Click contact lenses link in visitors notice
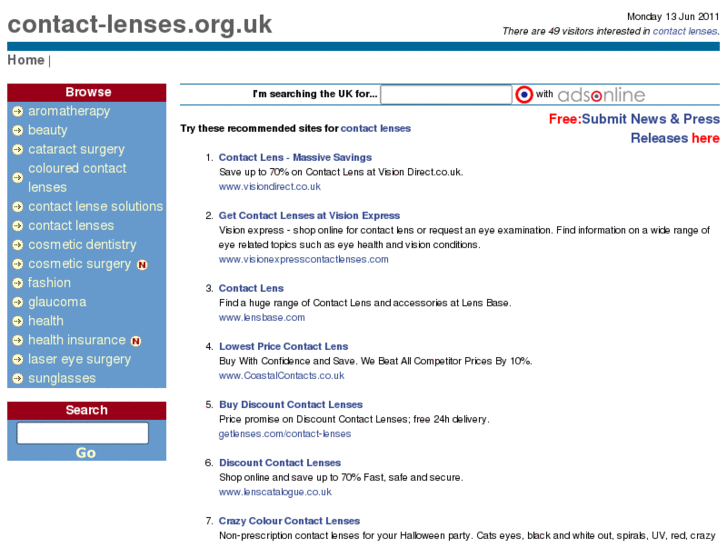 [685, 31]
